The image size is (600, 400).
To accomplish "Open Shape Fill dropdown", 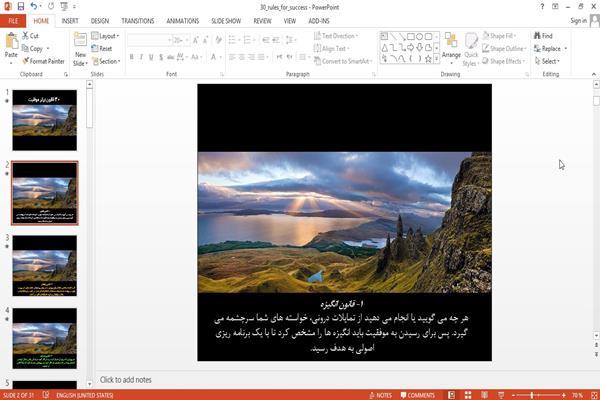I will (499, 36).
